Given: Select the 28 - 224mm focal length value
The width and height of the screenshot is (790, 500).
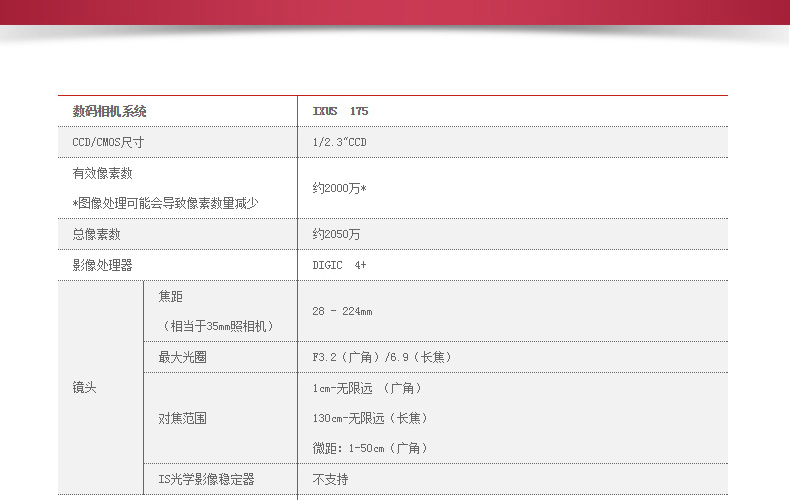Looking at the screenshot, I should [x=342, y=311].
